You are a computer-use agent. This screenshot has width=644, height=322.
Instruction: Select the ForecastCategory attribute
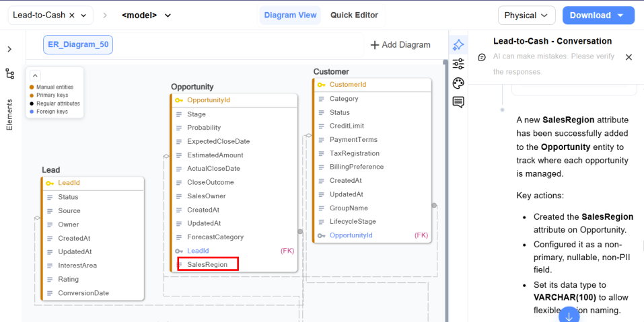(x=215, y=237)
